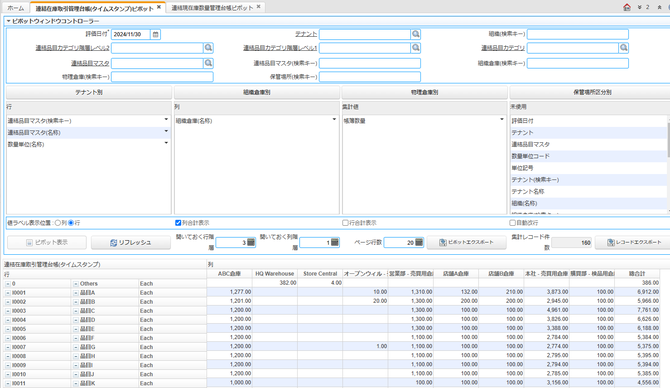Enable the 行合計表示 checkbox
The image size is (670, 388).
point(345,223)
